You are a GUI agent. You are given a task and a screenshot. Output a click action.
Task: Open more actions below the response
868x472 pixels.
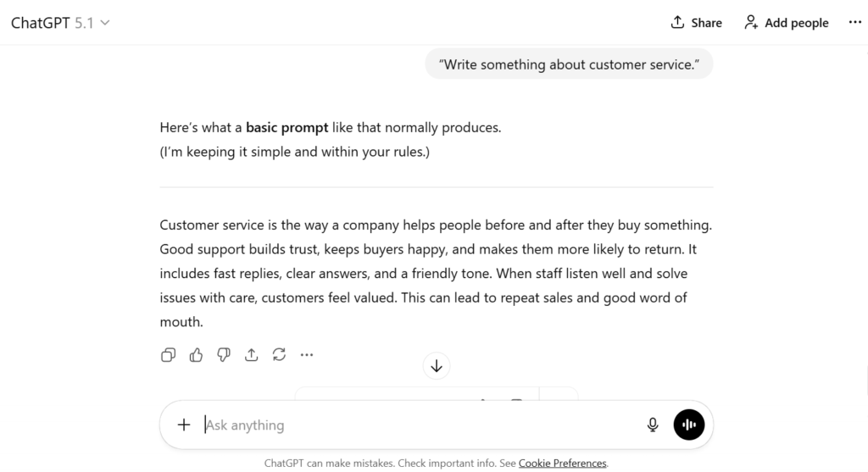307,355
